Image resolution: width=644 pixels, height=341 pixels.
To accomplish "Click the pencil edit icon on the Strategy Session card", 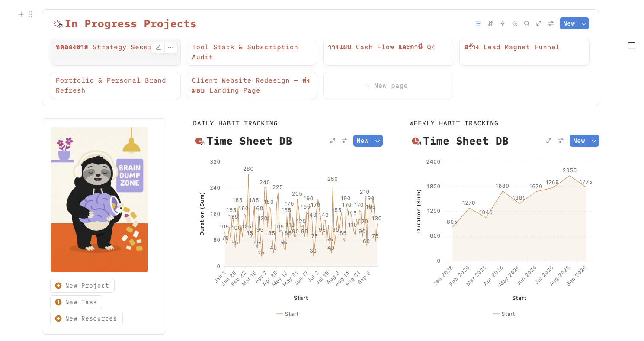I will 158,48.
